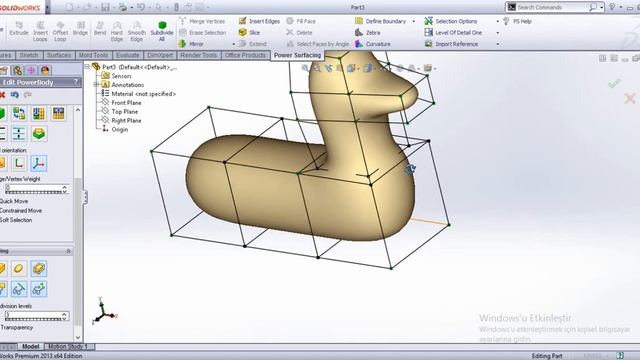Click the coordinate-axes orientation icon
Screen dimensions: 640x360
[x=39, y=163]
